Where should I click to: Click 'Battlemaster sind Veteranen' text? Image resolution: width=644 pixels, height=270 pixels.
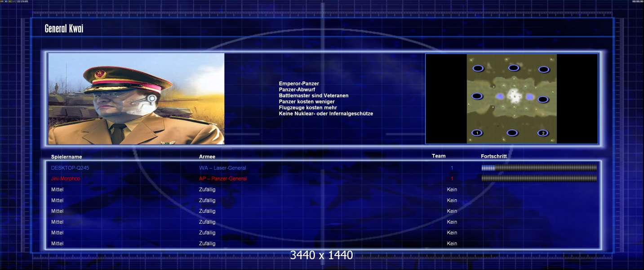(313, 95)
